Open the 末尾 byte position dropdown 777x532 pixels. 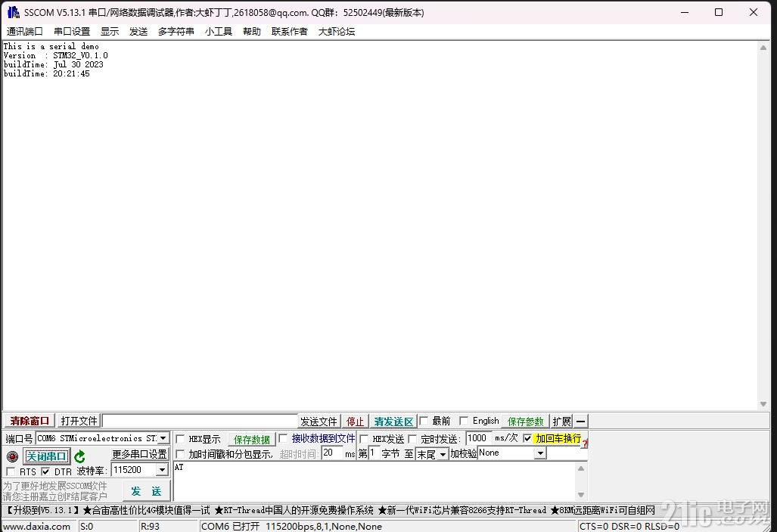(x=443, y=454)
